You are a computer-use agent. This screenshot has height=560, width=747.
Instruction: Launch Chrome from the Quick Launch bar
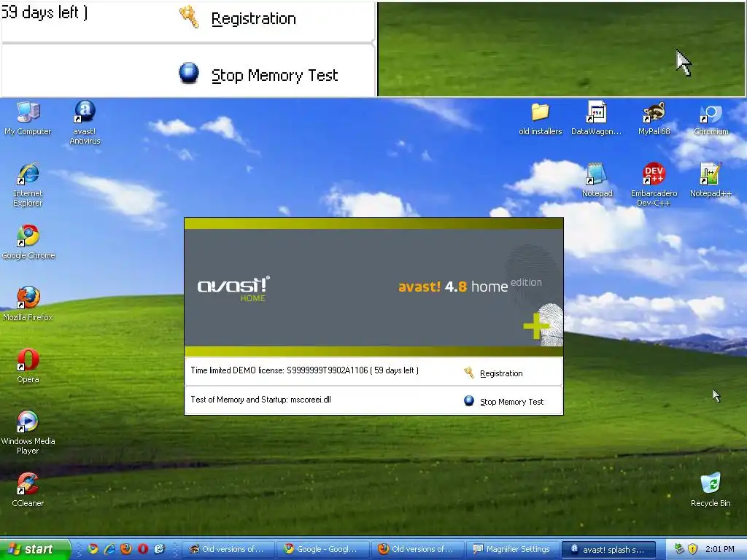[x=93, y=549]
